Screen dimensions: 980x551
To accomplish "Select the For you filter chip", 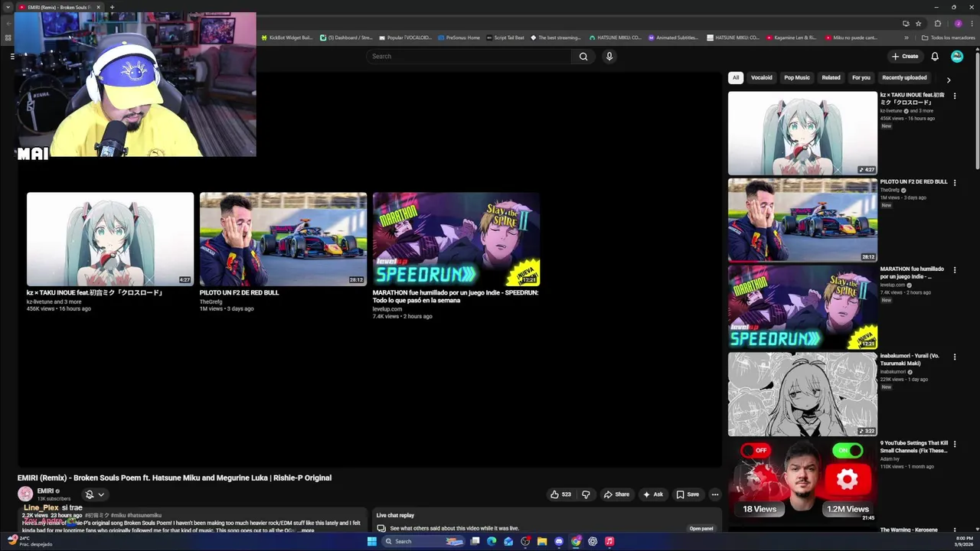I will pos(861,77).
